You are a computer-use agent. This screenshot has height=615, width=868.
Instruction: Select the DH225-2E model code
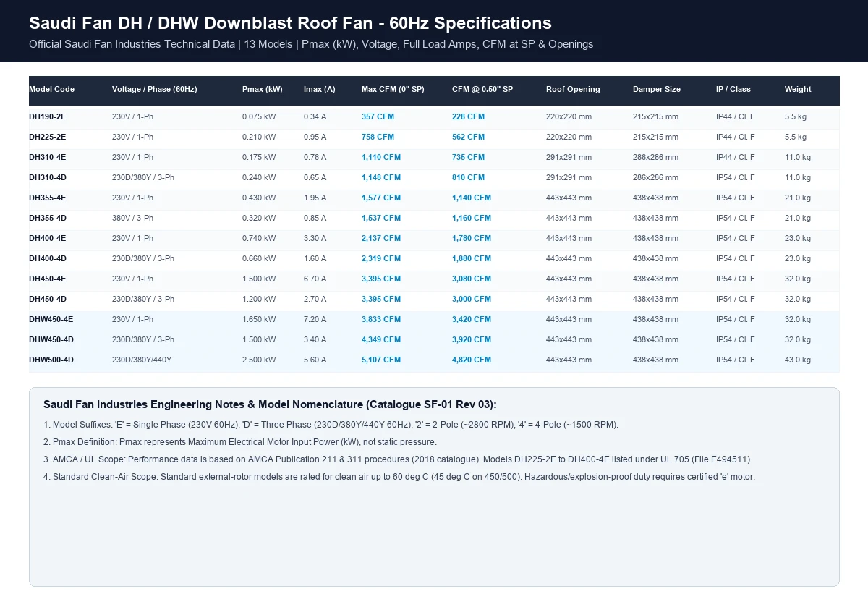[x=48, y=137]
